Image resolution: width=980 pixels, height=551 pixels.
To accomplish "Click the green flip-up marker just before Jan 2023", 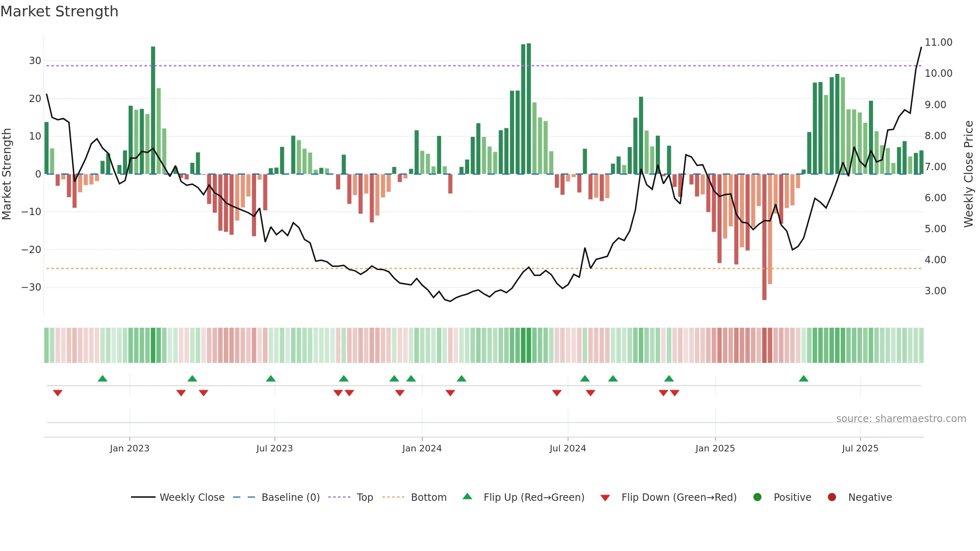I will [x=102, y=378].
